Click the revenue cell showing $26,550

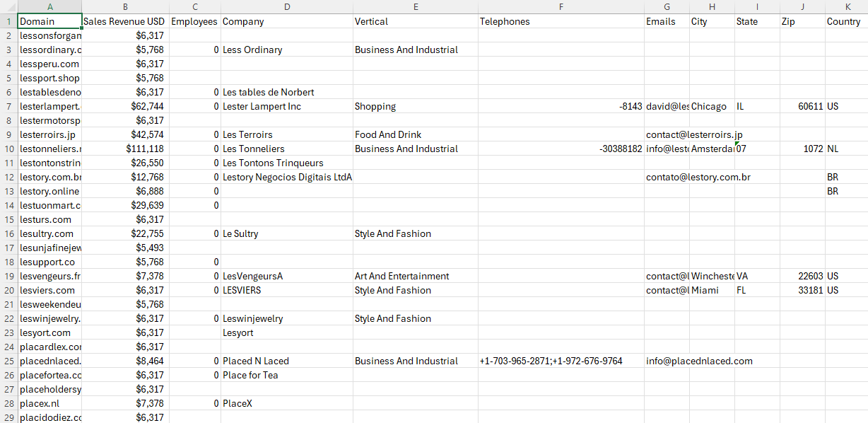[125, 163]
